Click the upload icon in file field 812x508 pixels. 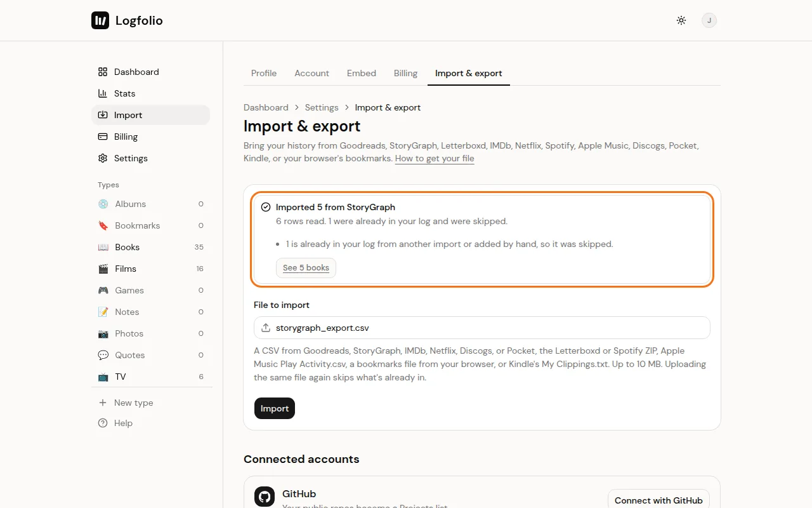[x=266, y=328]
